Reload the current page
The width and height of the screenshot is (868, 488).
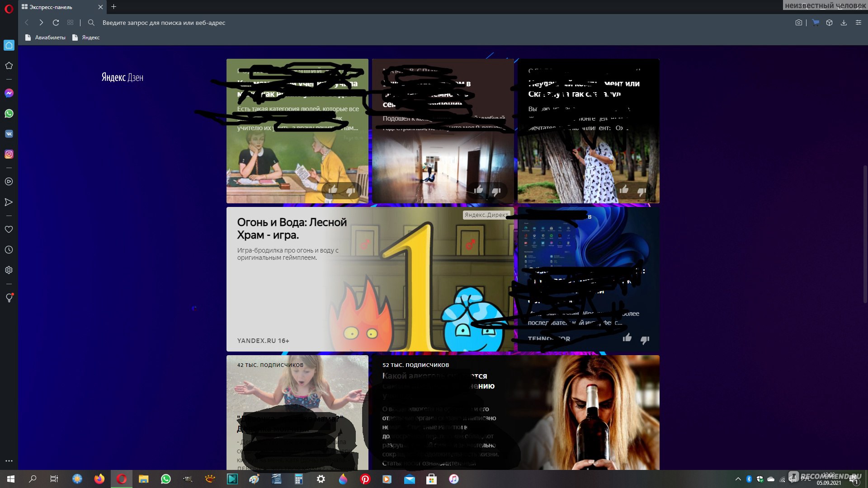click(x=56, y=23)
